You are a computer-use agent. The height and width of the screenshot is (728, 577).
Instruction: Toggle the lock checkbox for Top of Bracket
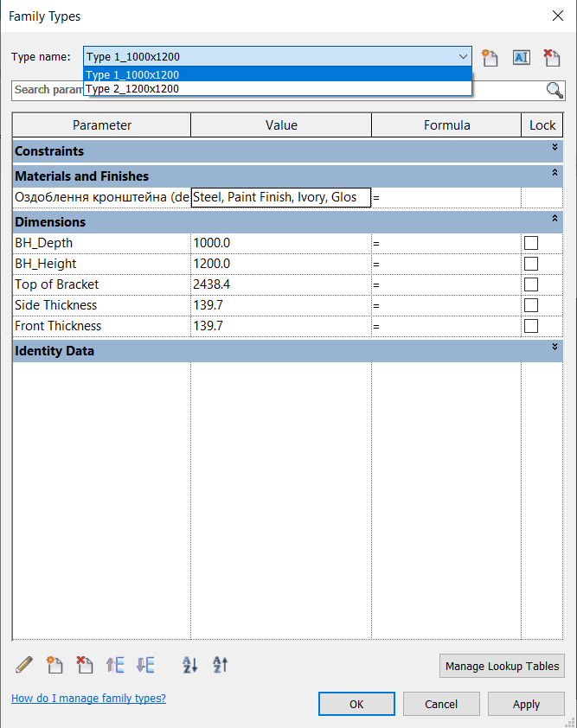[531, 284]
